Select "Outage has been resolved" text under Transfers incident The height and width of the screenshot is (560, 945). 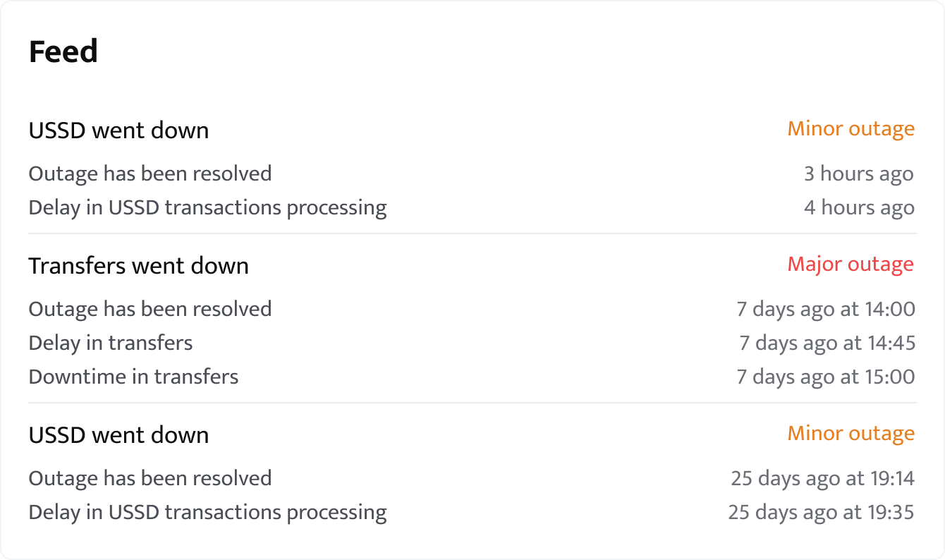(x=150, y=310)
